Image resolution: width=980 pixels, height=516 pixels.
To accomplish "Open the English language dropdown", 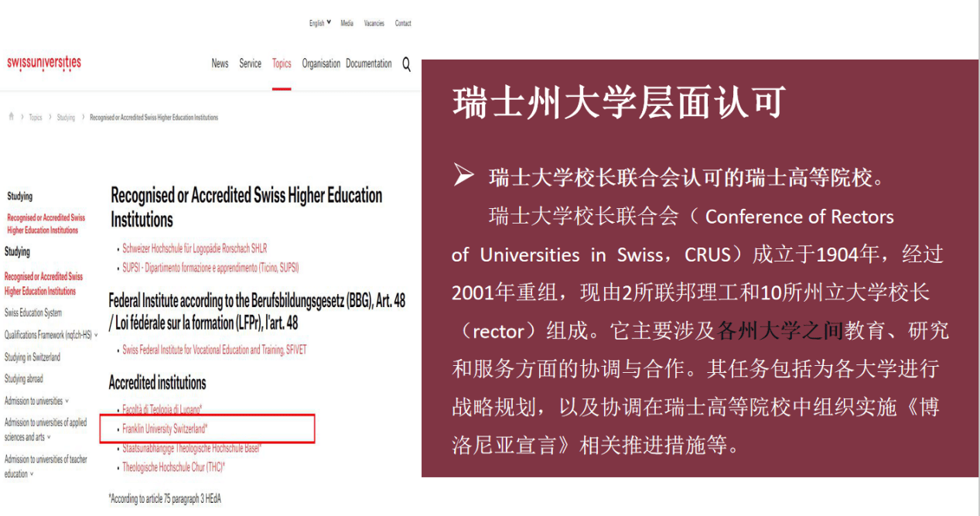I will (x=319, y=23).
